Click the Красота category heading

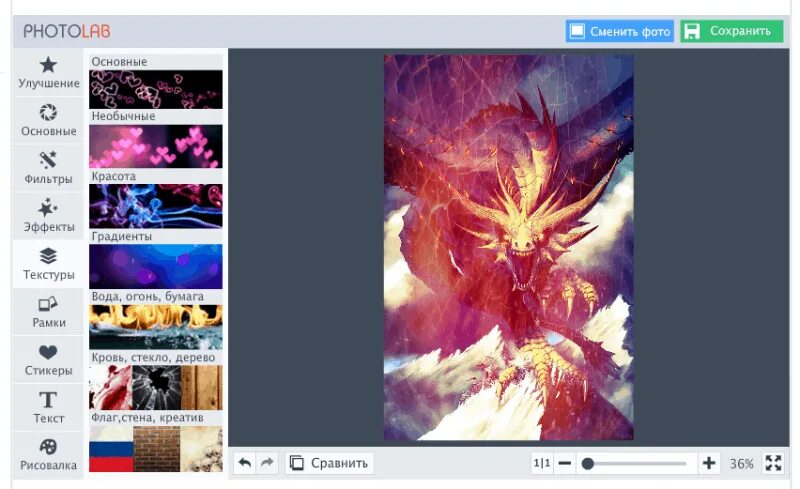(x=113, y=176)
